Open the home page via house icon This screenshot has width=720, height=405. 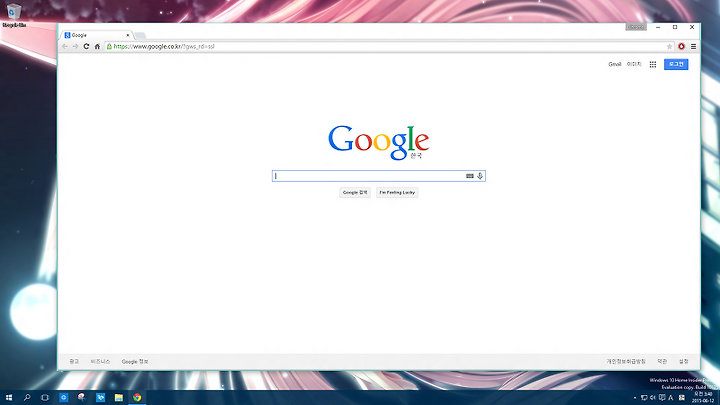click(97, 46)
